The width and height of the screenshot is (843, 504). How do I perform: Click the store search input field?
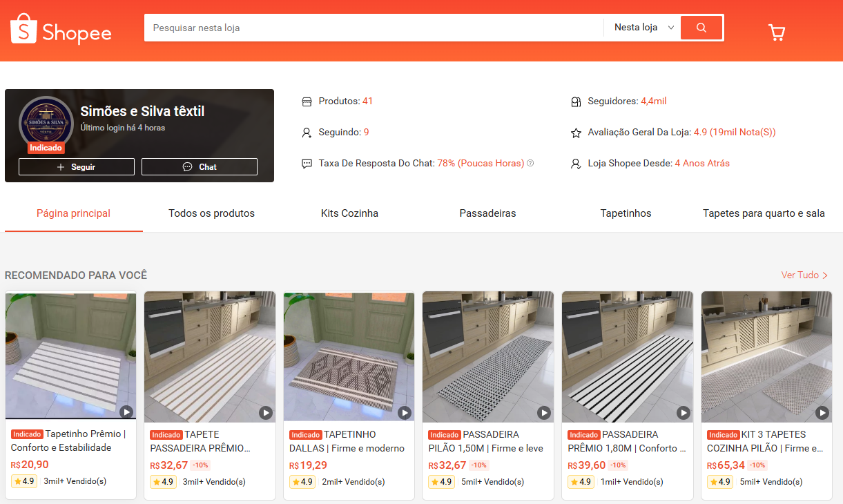(x=373, y=28)
